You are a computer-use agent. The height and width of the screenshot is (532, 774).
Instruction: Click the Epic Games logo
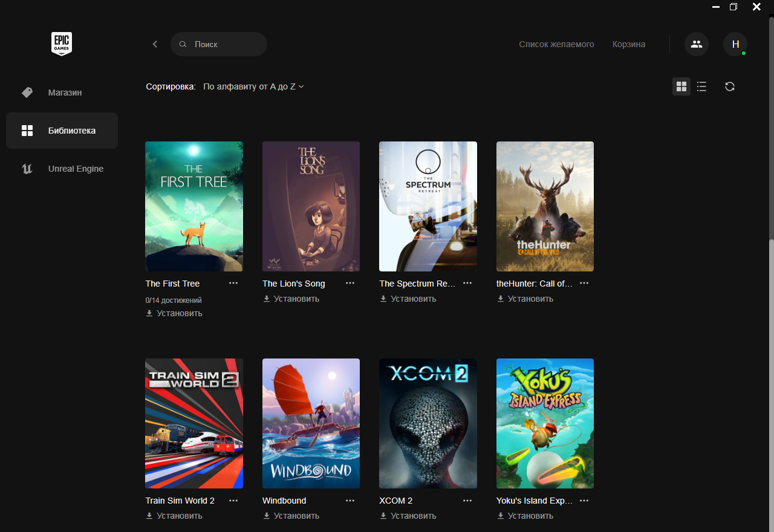point(62,44)
